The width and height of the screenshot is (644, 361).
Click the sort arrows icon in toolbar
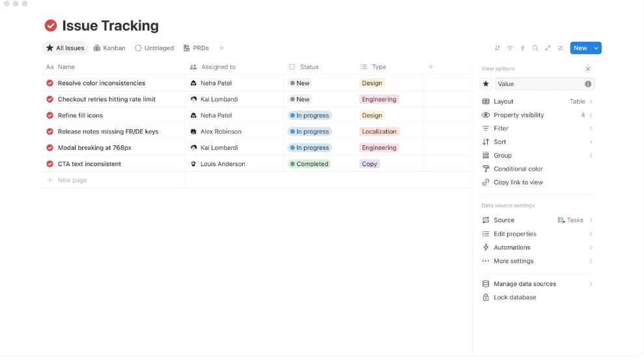497,48
